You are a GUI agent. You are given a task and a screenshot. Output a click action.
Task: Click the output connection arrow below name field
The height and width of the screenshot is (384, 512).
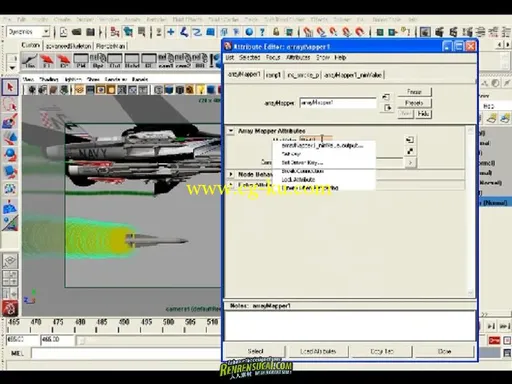387,108
